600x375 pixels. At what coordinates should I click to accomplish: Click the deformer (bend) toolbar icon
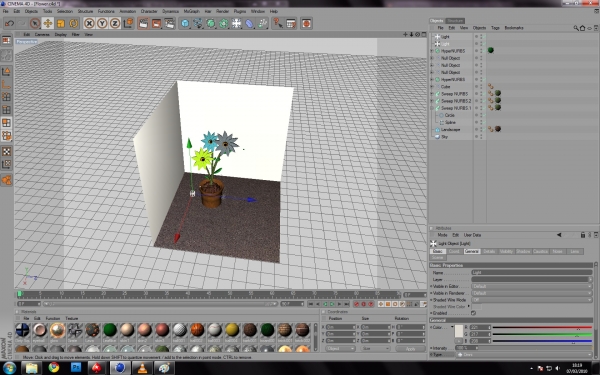point(249,23)
